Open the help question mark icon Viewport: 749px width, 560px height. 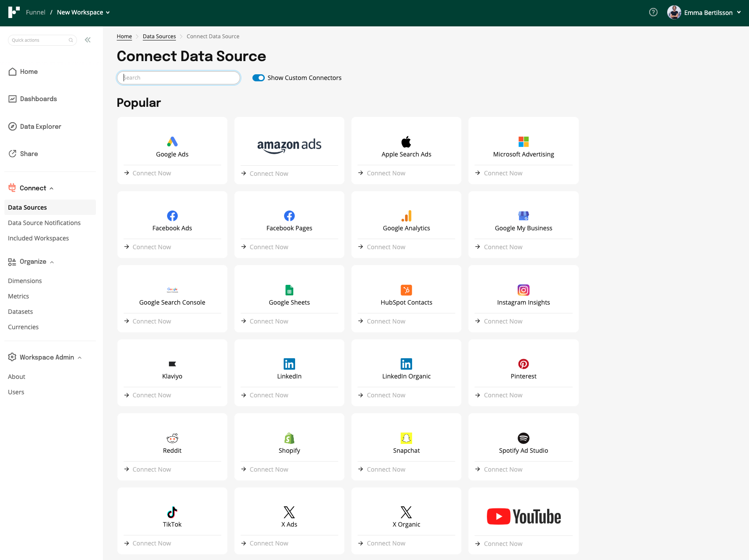pos(653,12)
